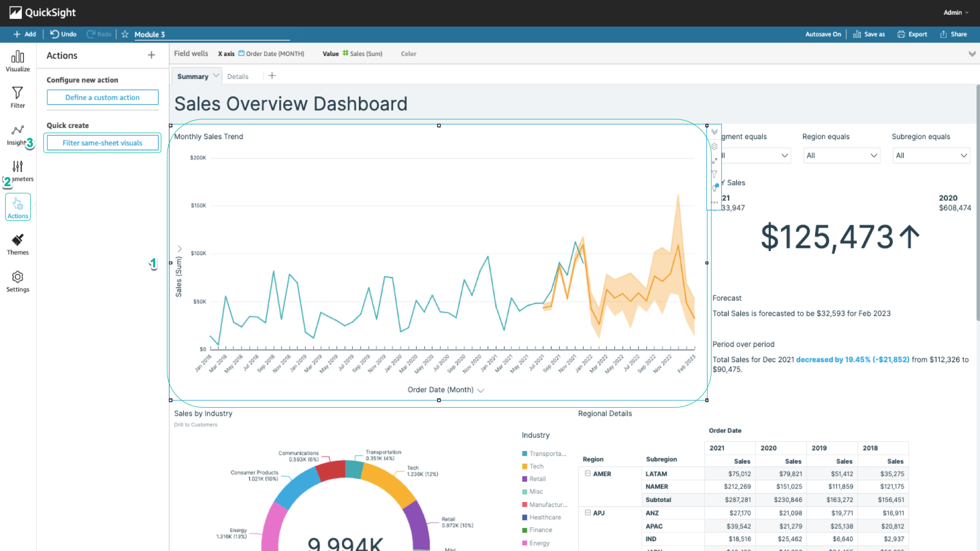Select the Healthcare legend item
The image size is (980, 551).
542,517
